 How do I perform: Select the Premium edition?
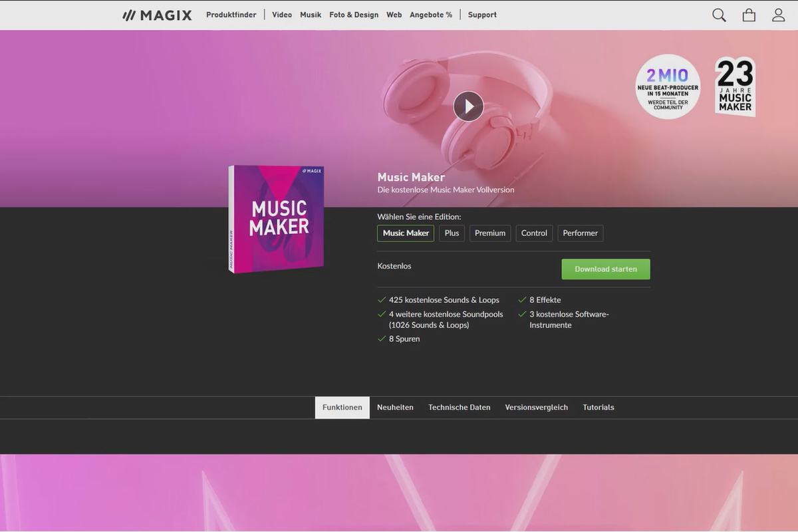490,233
